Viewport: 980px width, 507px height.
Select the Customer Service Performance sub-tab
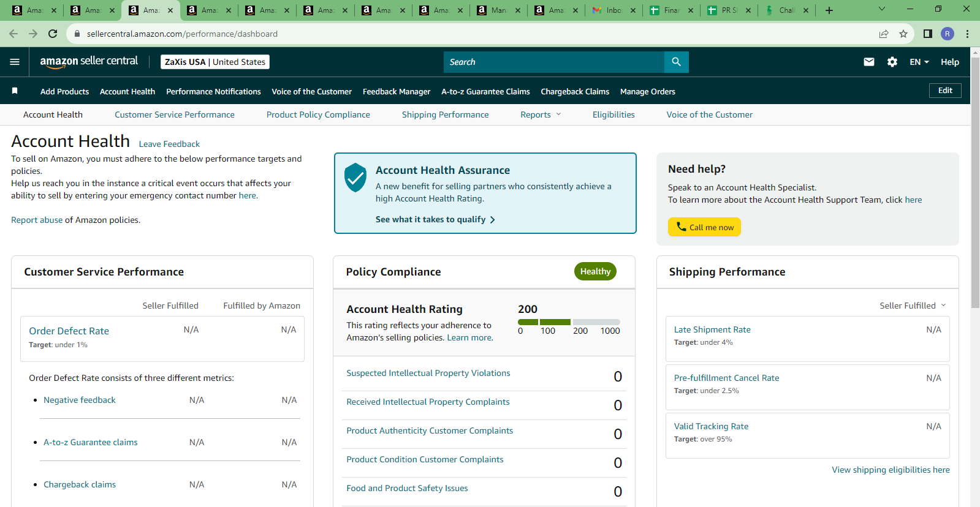(x=175, y=115)
